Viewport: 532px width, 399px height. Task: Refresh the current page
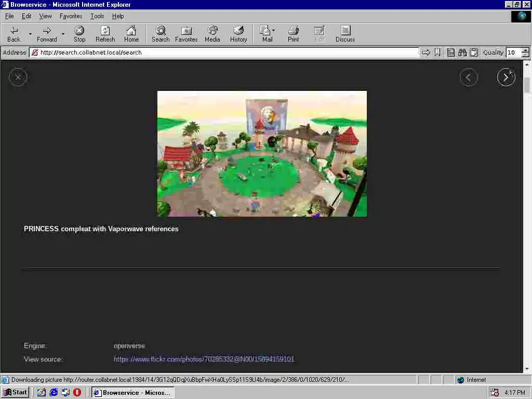pyautogui.click(x=105, y=34)
